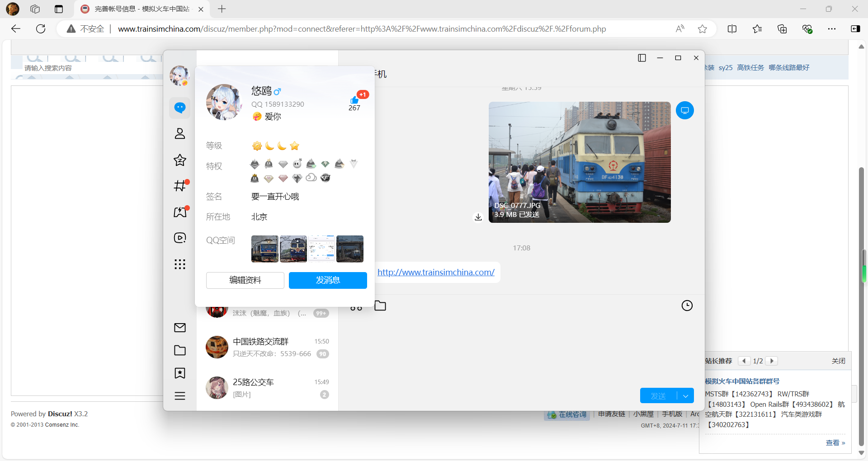Click the blue 发送 send button
The width and height of the screenshot is (868, 461).
(658, 396)
